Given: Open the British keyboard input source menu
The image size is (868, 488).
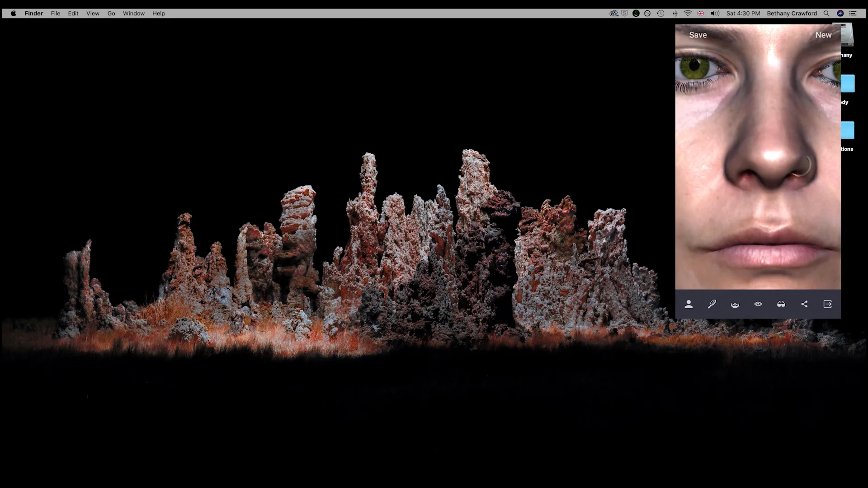Looking at the screenshot, I should [x=701, y=13].
